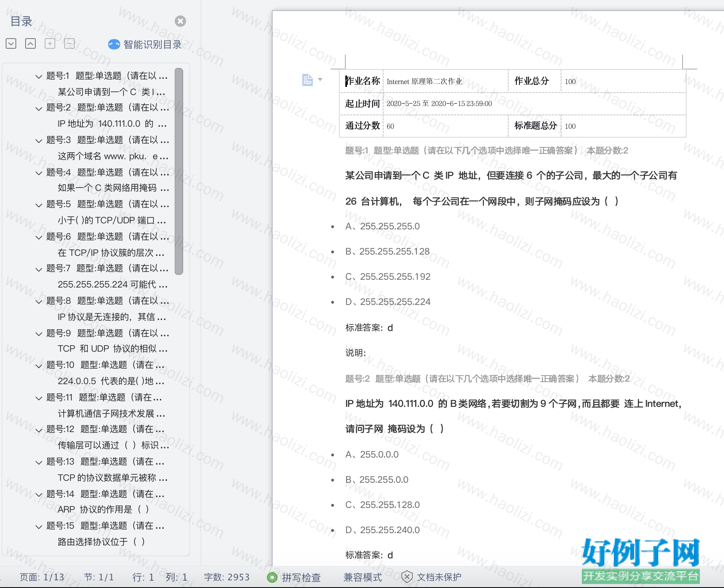Click the expand-all down-arrow outline icon

11,43
